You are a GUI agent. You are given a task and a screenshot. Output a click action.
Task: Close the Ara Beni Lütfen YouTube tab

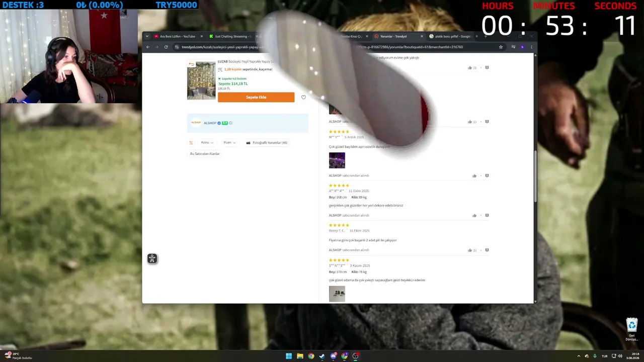(x=202, y=36)
